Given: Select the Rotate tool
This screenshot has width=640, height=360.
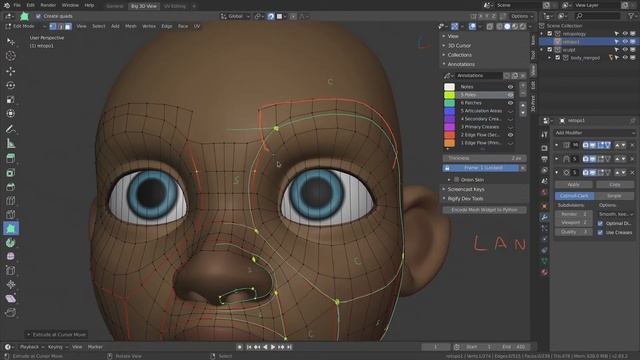Looking at the screenshot, I should point(11,85).
